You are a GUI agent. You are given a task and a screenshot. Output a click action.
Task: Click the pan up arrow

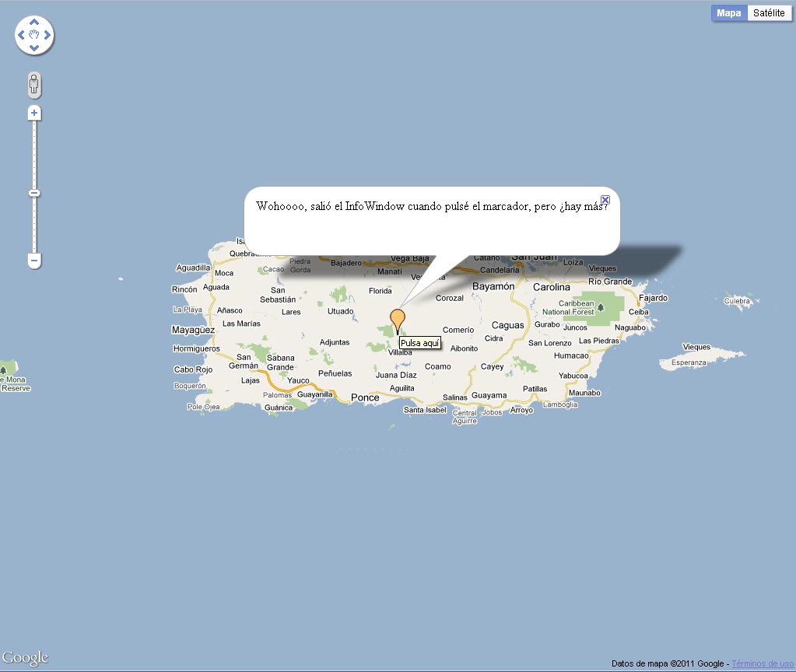[x=34, y=22]
